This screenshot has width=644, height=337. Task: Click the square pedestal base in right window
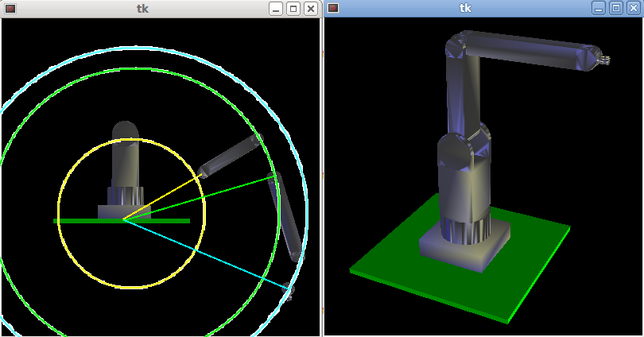(x=466, y=246)
